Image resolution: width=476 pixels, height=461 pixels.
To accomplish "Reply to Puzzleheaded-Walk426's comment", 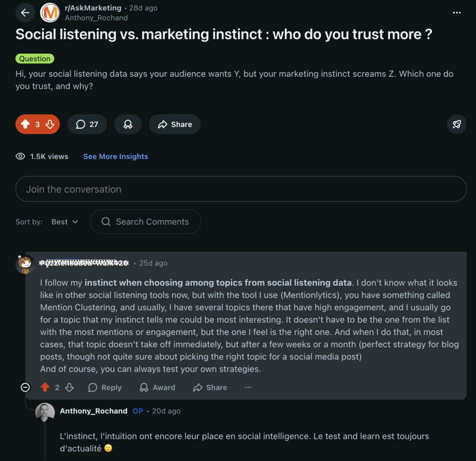I will (105, 387).
